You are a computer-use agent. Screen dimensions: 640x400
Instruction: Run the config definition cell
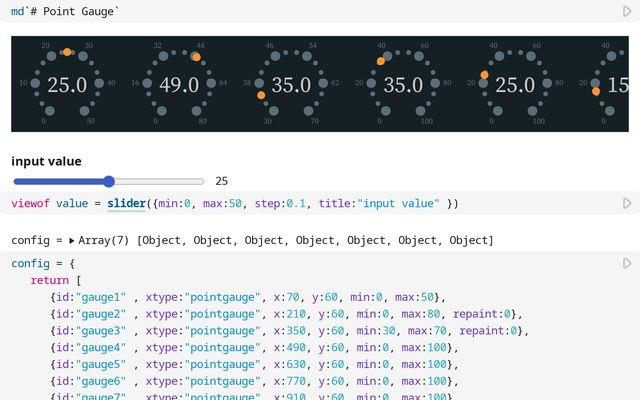(x=627, y=264)
